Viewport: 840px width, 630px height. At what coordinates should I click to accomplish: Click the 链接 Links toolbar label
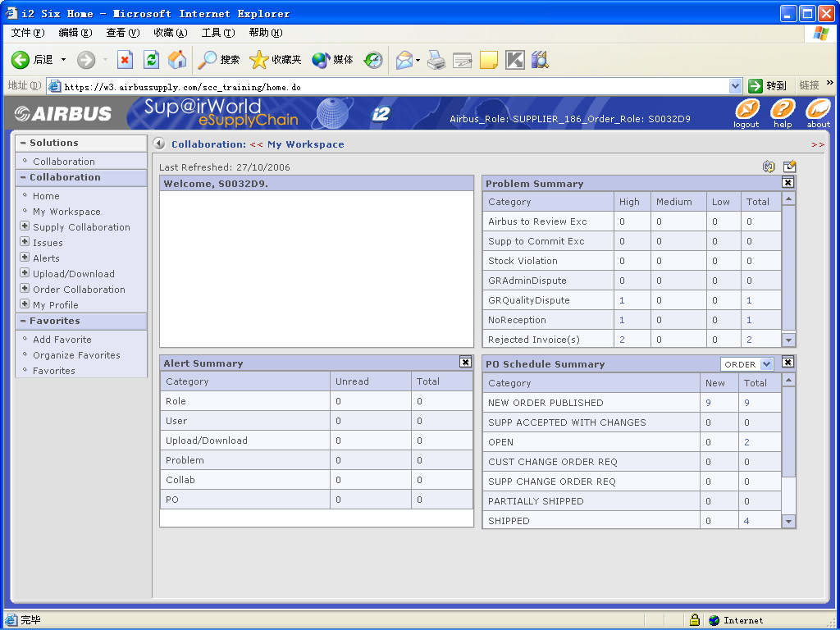(x=809, y=85)
